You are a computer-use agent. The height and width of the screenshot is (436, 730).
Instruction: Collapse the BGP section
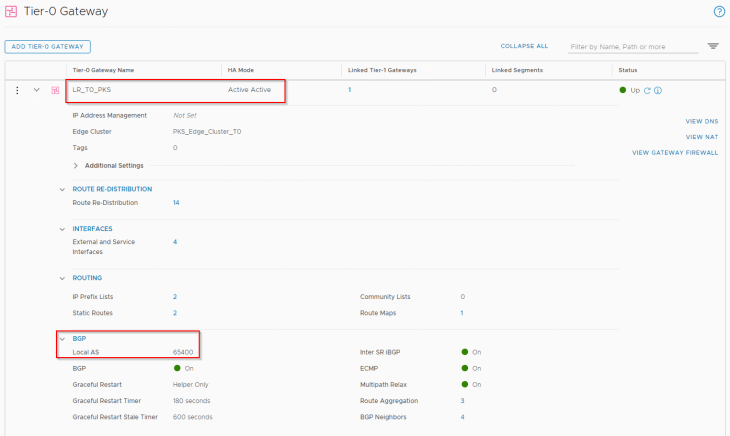tap(62, 339)
